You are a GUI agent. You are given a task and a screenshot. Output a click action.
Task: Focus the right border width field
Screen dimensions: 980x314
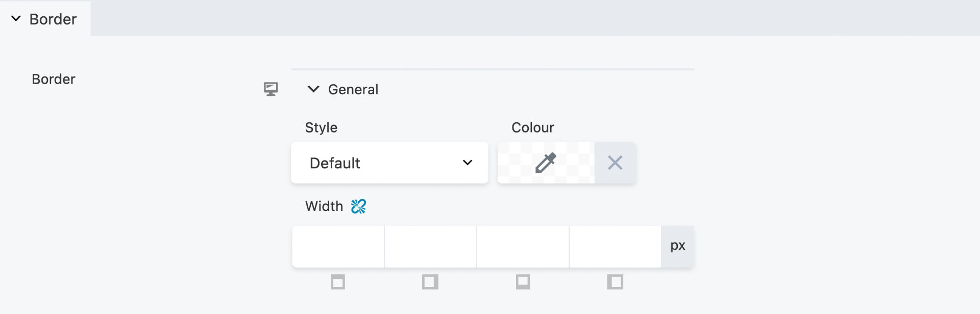(430, 247)
